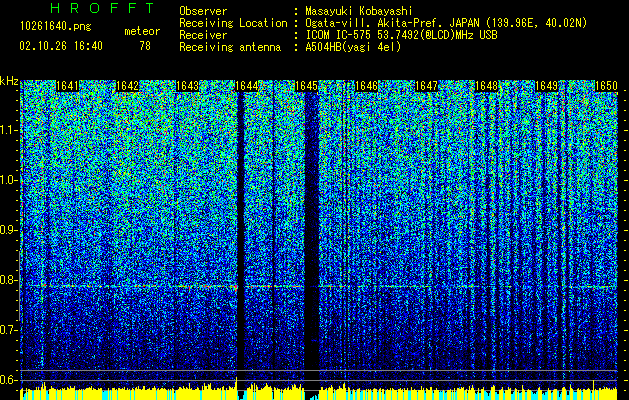The image size is (629, 400).
Task: Click the 0.9 kHz axis label
Action: [8, 230]
